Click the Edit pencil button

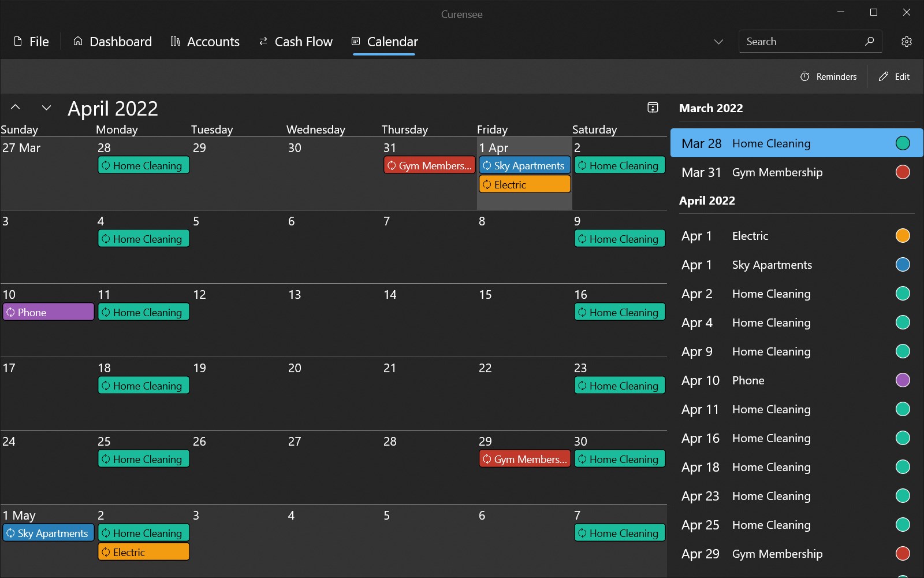pyautogui.click(x=894, y=76)
